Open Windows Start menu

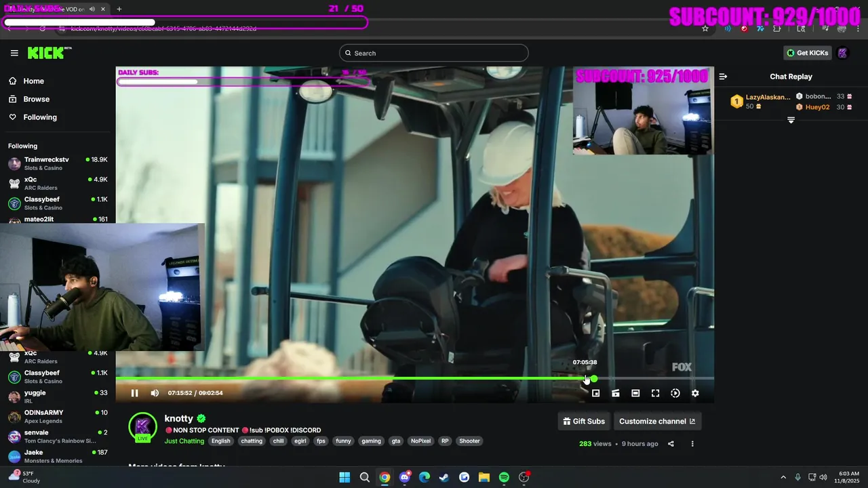click(344, 477)
